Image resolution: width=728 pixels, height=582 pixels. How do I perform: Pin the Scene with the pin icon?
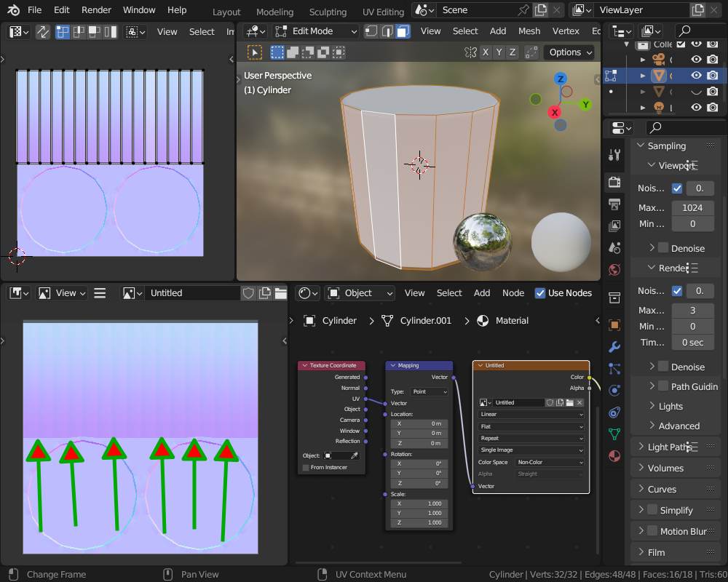pyautogui.click(x=523, y=9)
